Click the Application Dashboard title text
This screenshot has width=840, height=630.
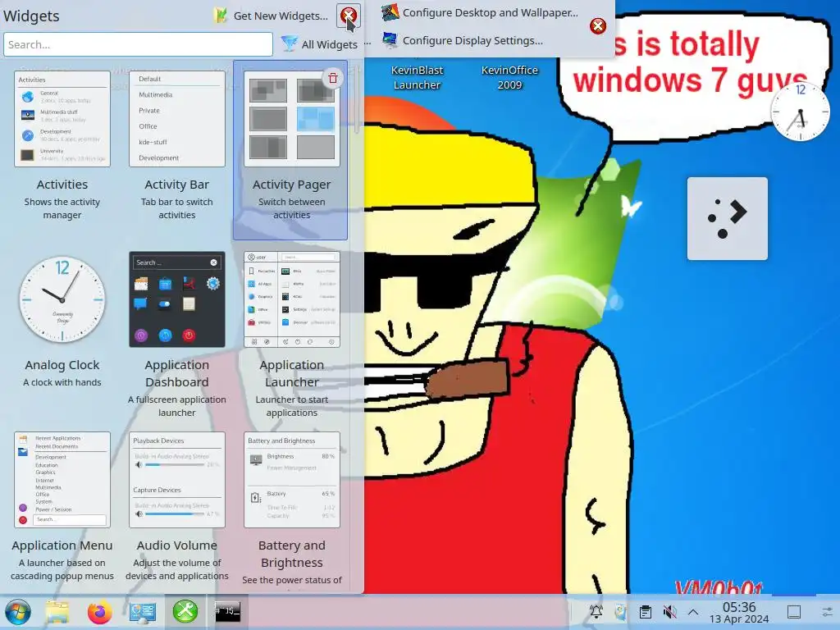click(x=177, y=373)
